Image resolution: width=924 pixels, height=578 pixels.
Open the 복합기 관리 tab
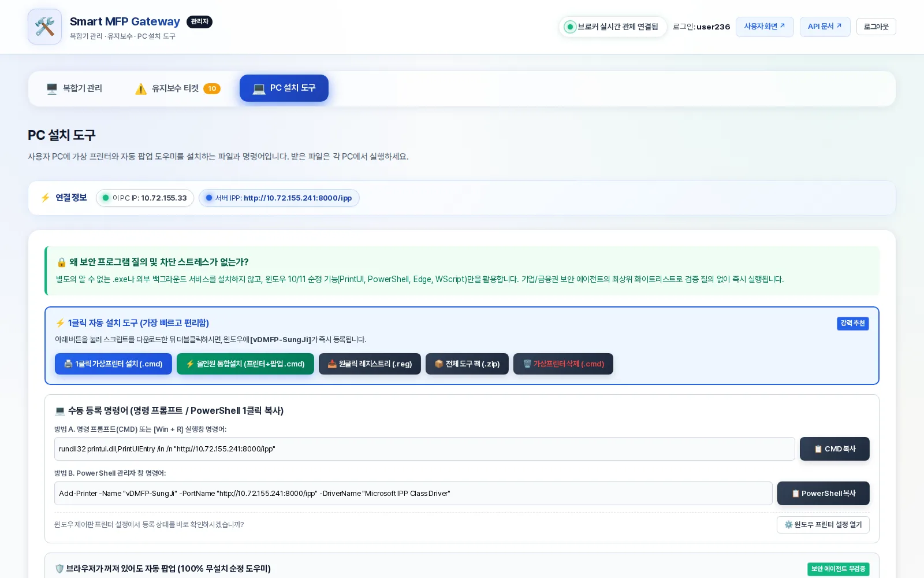click(74, 88)
